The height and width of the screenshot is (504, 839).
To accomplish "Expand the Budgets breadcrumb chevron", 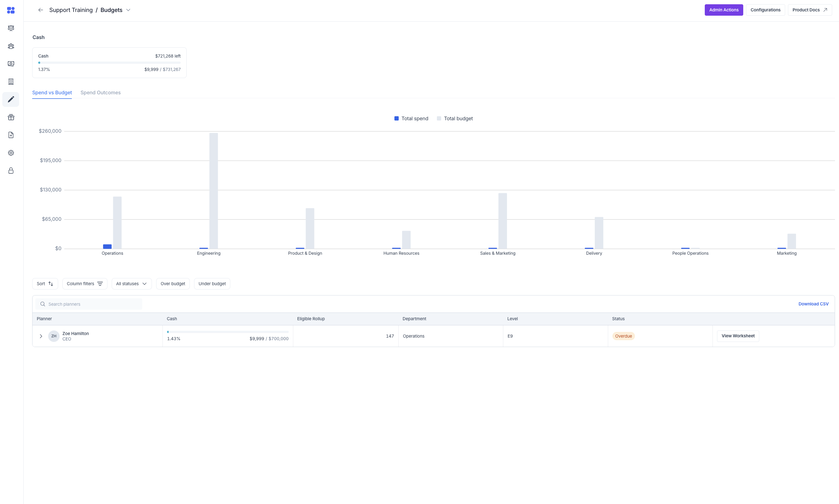I will coord(128,10).
